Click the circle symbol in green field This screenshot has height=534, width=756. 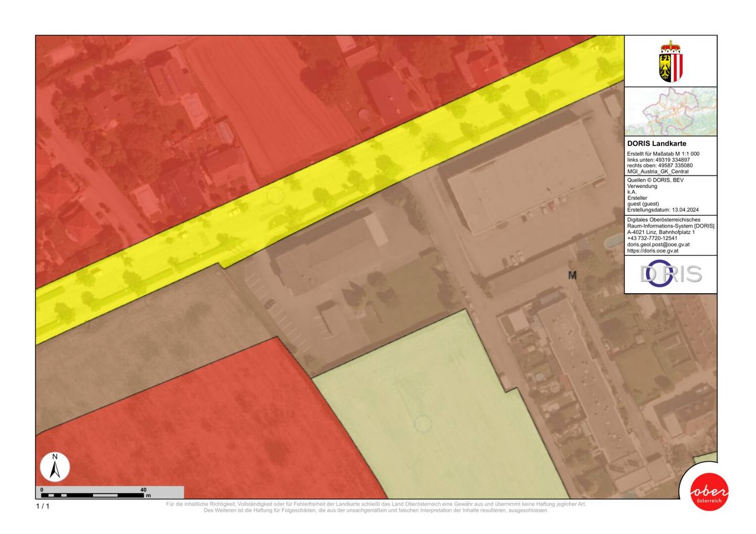(x=422, y=423)
